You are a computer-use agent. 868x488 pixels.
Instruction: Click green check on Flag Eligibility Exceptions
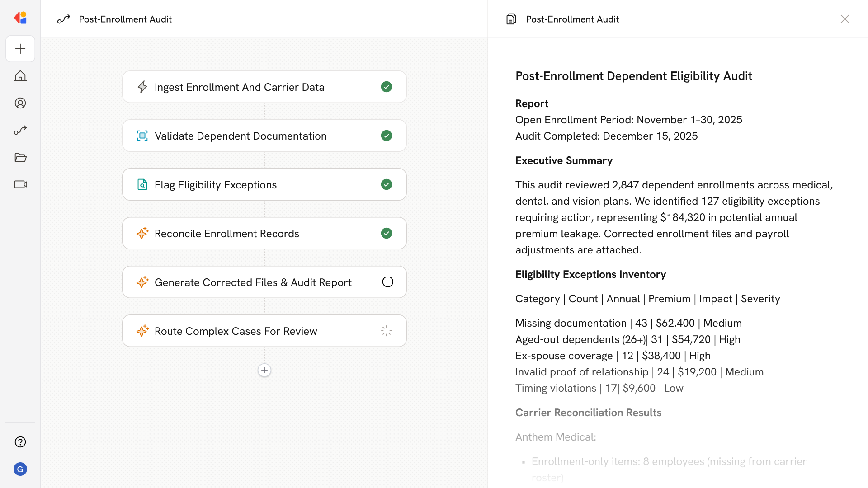click(x=387, y=184)
